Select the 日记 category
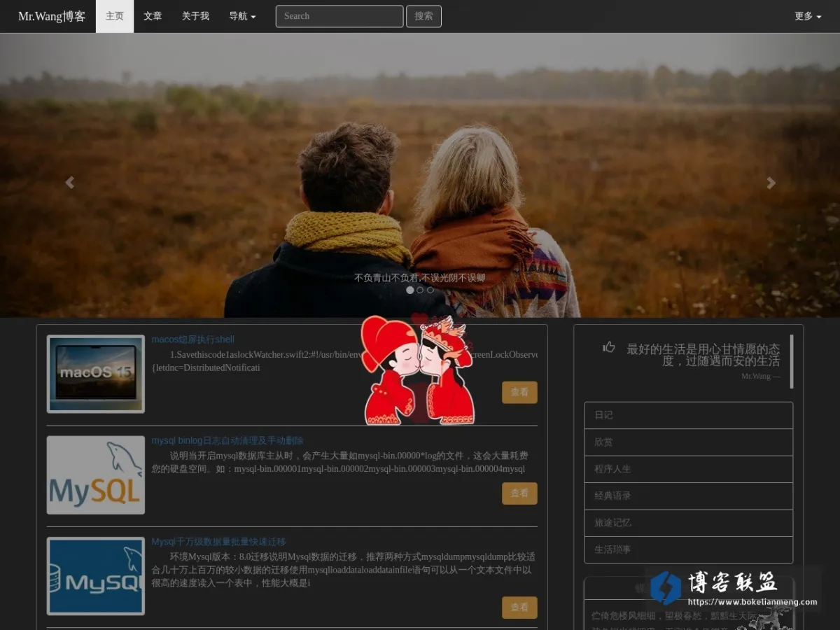The height and width of the screenshot is (630, 840). click(x=689, y=415)
